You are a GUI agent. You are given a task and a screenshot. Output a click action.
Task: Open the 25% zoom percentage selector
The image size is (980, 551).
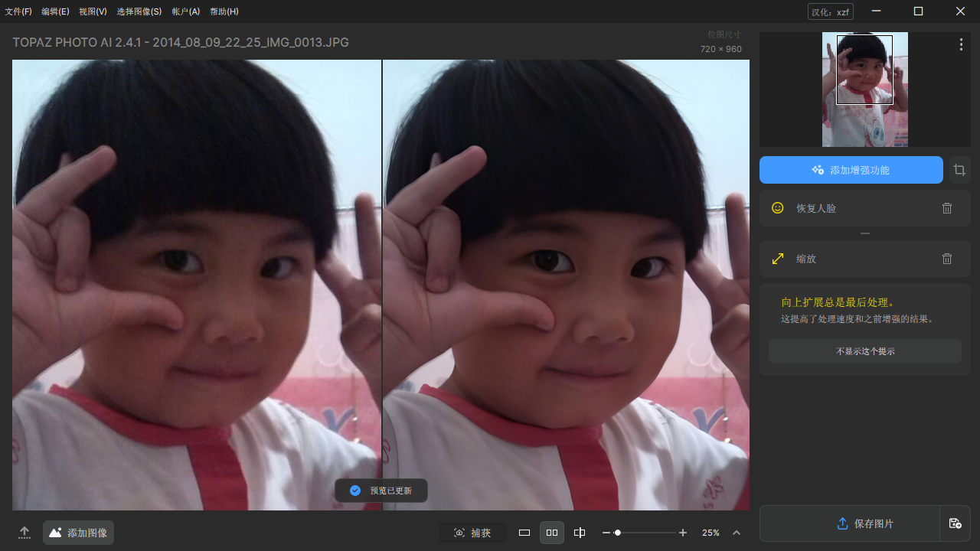click(710, 532)
